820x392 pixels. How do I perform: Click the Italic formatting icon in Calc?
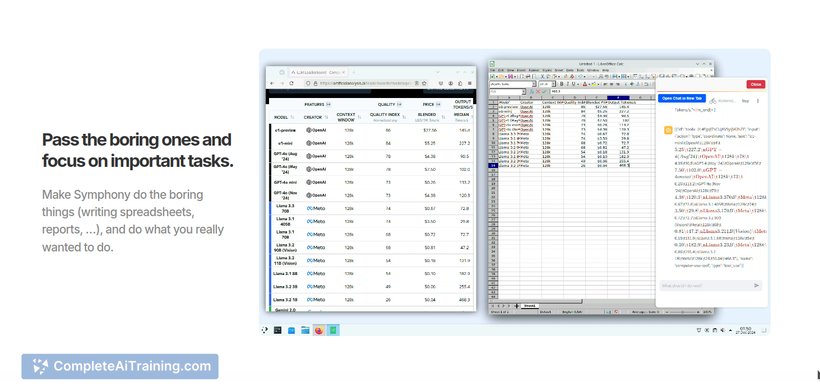tap(567, 84)
